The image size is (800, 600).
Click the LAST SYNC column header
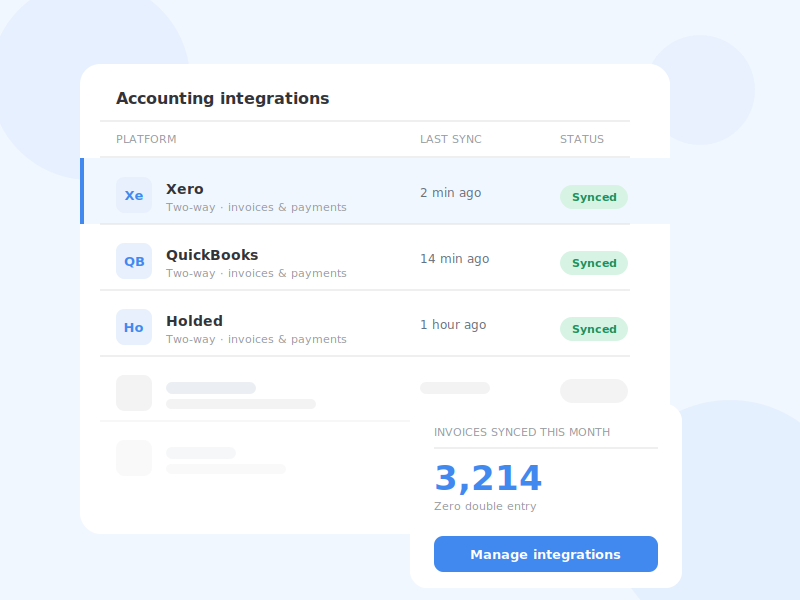click(x=451, y=139)
